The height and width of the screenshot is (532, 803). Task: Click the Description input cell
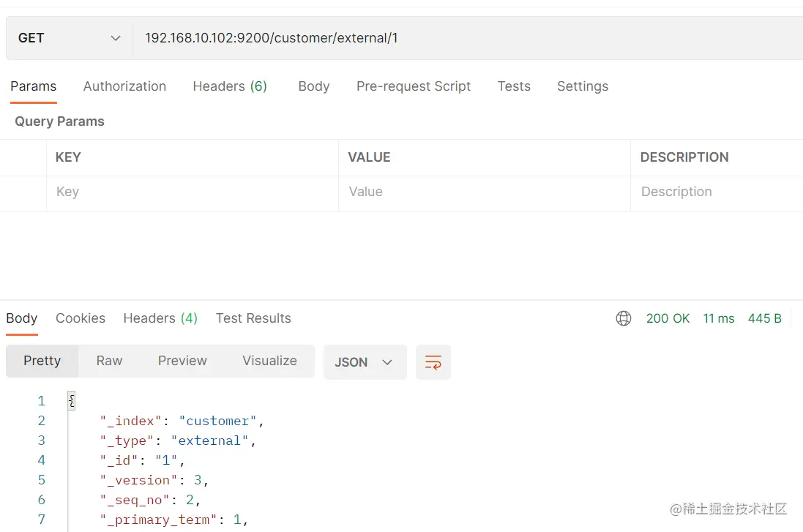(x=717, y=193)
